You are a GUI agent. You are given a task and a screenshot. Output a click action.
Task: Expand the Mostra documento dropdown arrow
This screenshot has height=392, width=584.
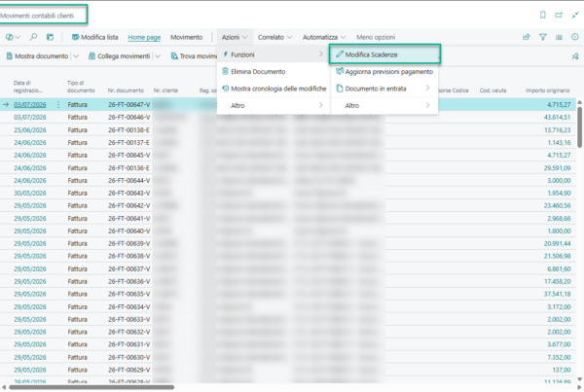point(76,56)
